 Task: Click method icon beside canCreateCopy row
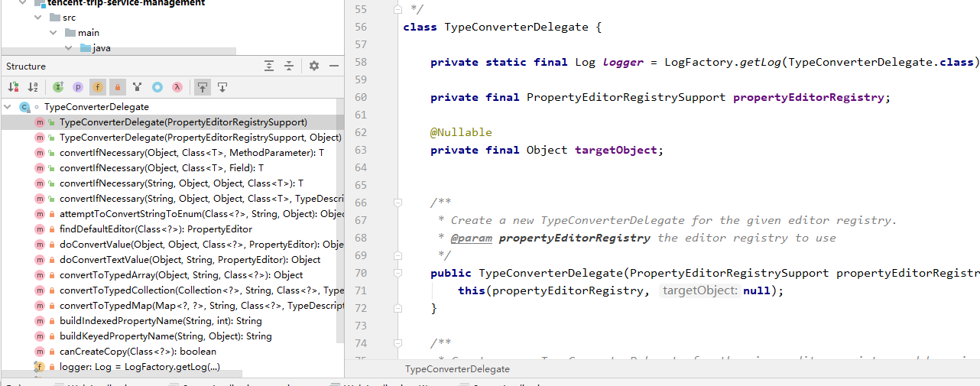[39, 352]
